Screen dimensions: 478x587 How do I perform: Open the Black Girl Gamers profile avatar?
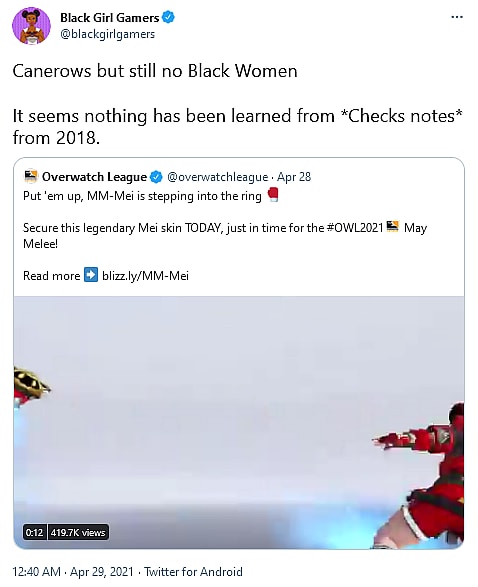click(x=31, y=25)
